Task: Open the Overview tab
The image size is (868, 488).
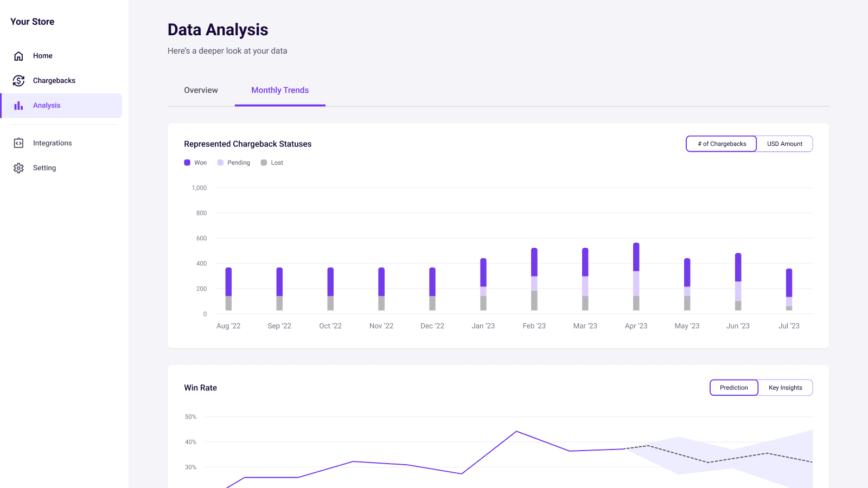Action: [x=201, y=91]
